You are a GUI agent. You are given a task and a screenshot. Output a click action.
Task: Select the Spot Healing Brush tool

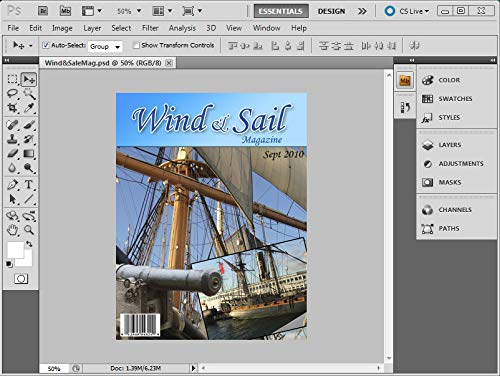(12, 125)
